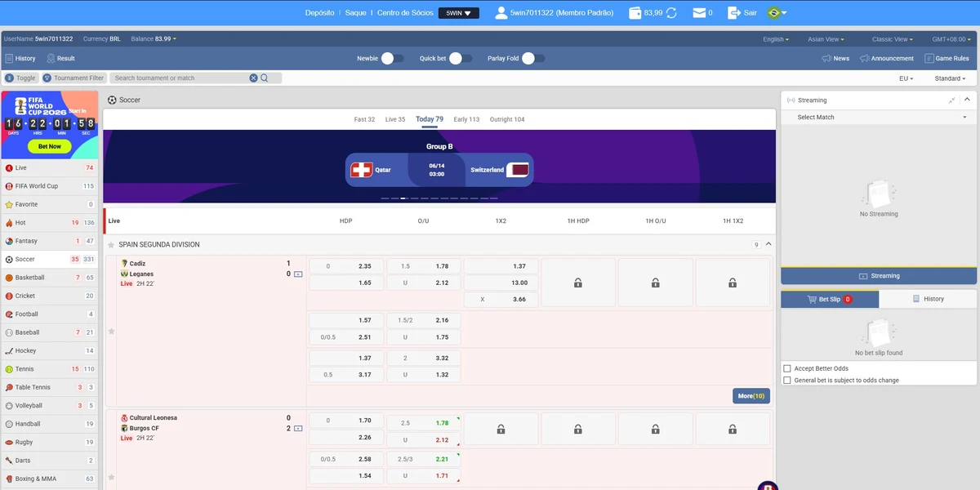Open the user profile icon
The width and height of the screenshot is (980, 490).
pyautogui.click(x=501, y=13)
